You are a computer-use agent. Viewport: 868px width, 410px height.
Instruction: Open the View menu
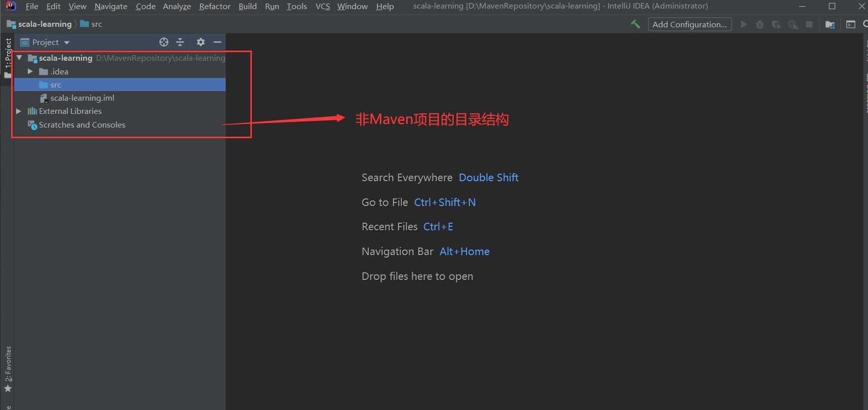tap(77, 6)
